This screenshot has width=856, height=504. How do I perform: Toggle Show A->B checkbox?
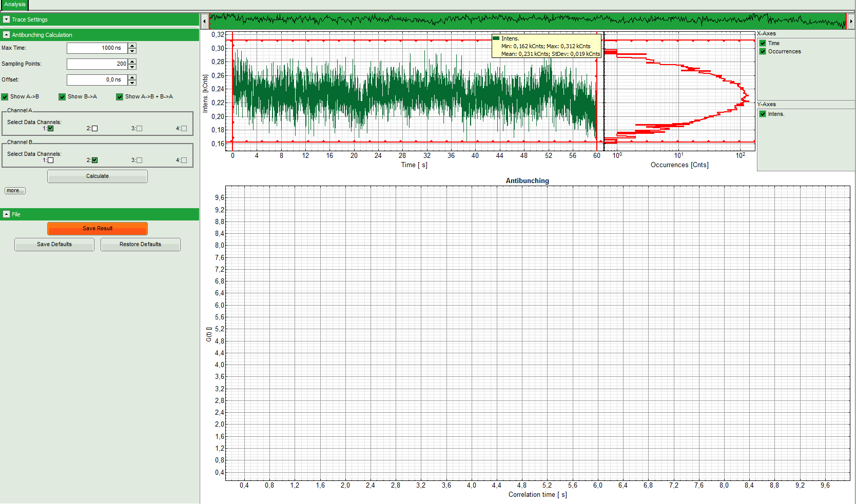pos(5,97)
